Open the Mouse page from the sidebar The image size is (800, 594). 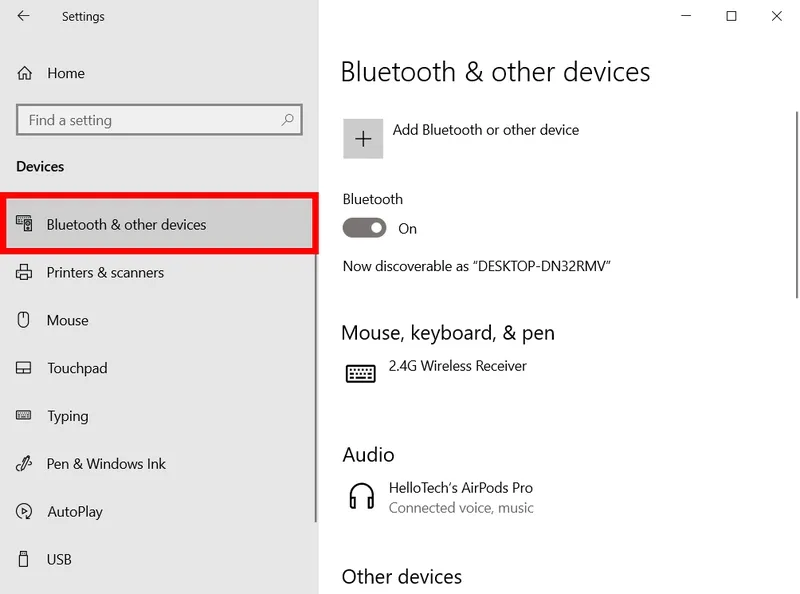[70, 320]
